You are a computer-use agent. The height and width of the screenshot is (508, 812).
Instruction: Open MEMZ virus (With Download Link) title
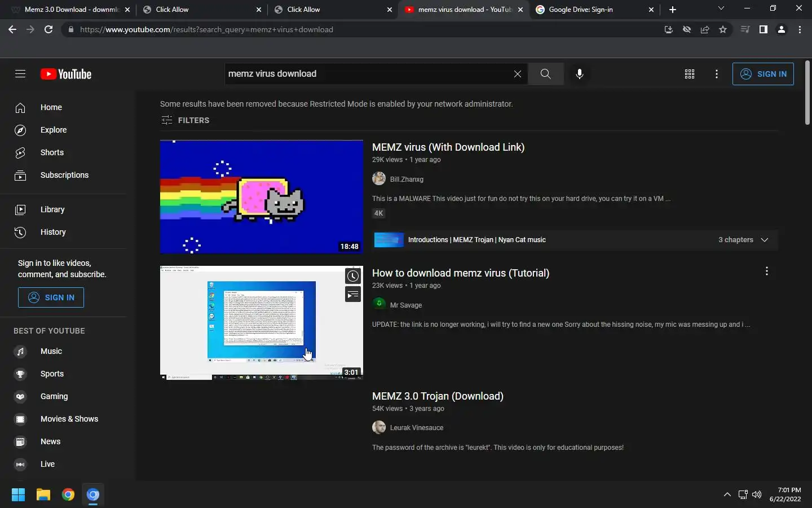pyautogui.click(x=448, y=147)
